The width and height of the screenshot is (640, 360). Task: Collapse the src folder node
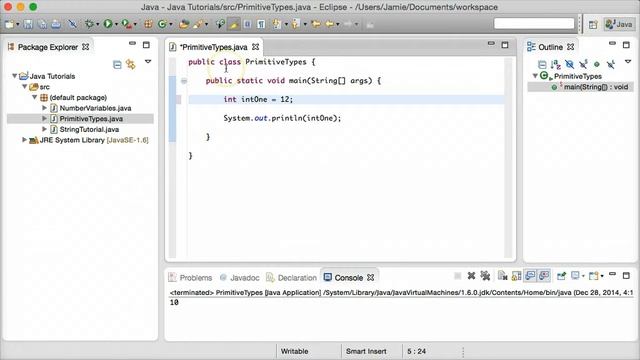(x=24, y=87)
